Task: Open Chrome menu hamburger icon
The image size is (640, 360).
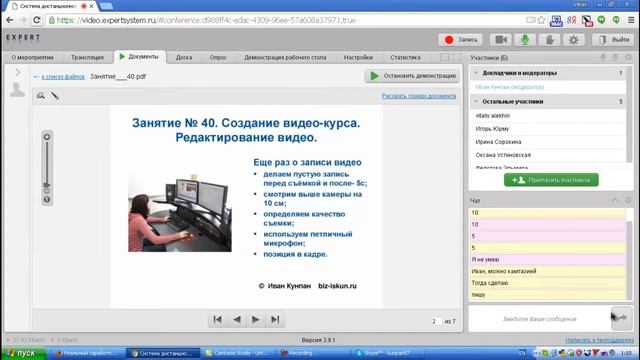Action: click(631, 20)
